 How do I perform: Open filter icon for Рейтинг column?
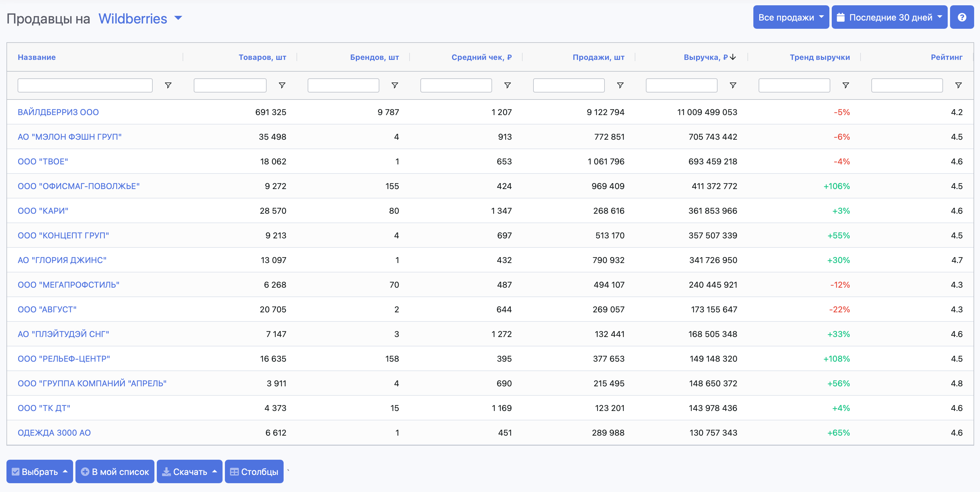tap(958, 85)
